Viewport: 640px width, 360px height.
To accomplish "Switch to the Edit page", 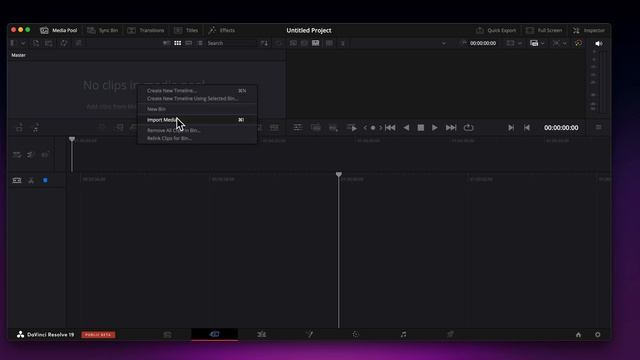I will click(x=262, y=334).
